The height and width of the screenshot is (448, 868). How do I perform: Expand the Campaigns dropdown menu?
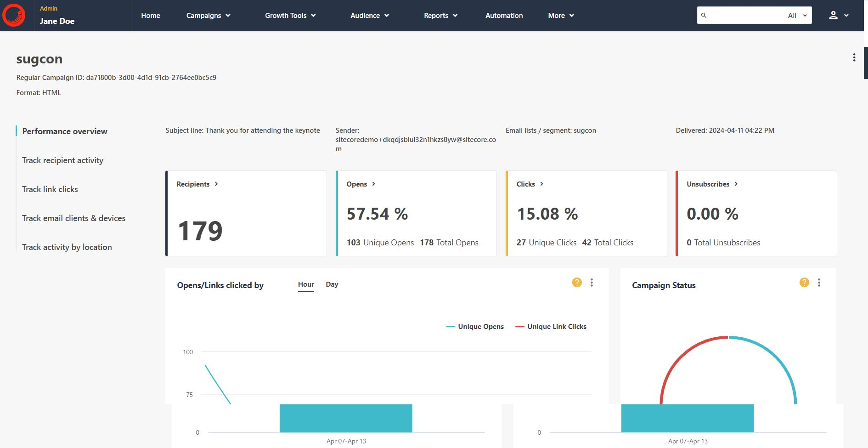point(208,16)
